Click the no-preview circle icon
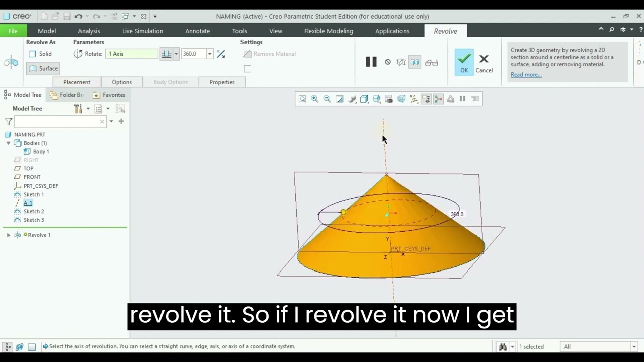644x362 pixels. pyautogui.click(x=388, y=62)
